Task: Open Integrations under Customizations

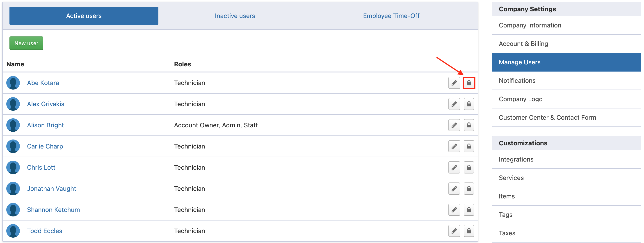Action: pos(516,159)
